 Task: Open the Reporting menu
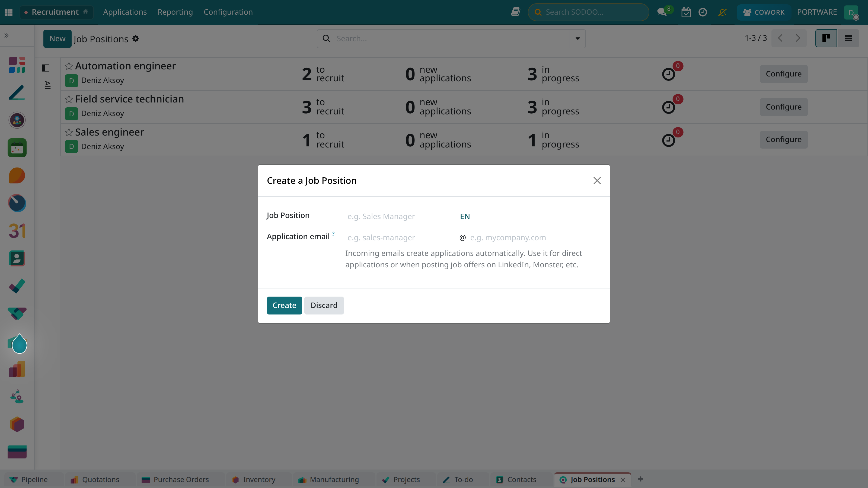pyautogui.click(x=175, y=12)
